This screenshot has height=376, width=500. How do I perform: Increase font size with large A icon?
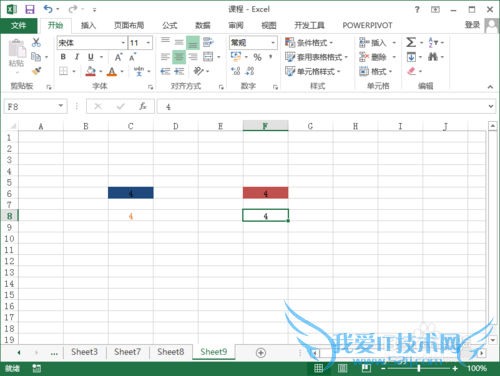pyautogui.click(x=118, y=57)
